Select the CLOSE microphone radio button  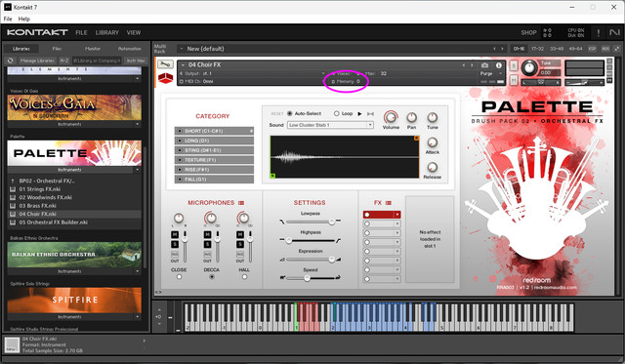point(179,277)
